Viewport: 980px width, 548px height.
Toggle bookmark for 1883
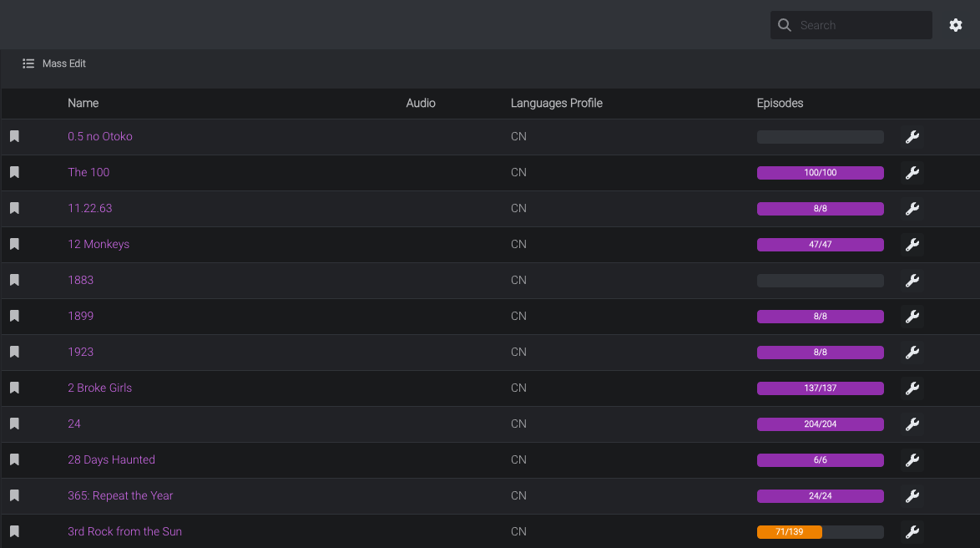(14, 280)
